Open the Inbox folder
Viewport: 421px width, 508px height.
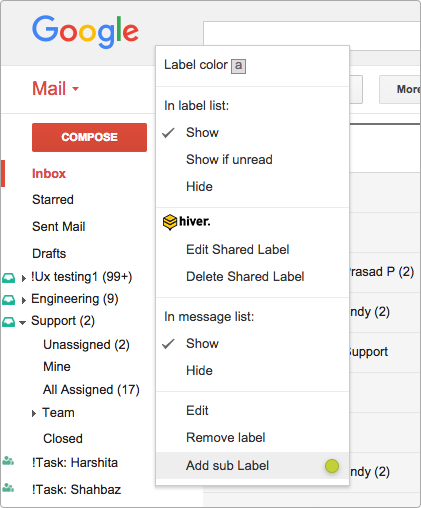pos(49,174)
